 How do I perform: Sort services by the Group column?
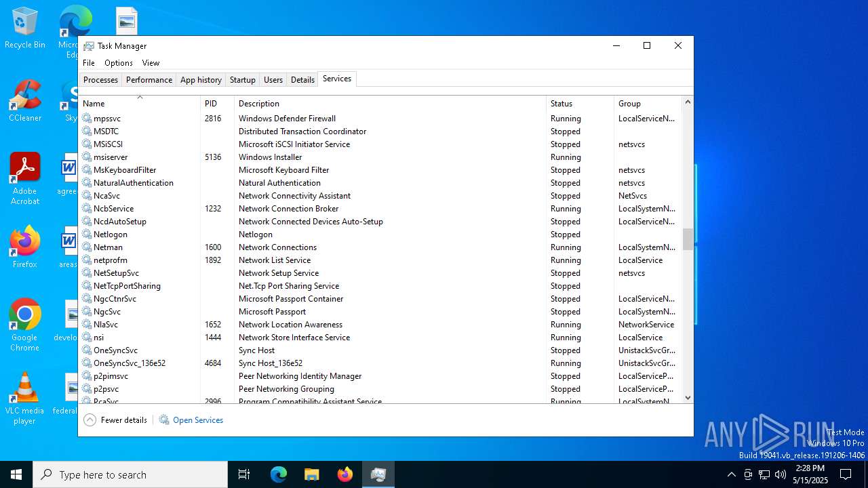(x=648, y=104)
